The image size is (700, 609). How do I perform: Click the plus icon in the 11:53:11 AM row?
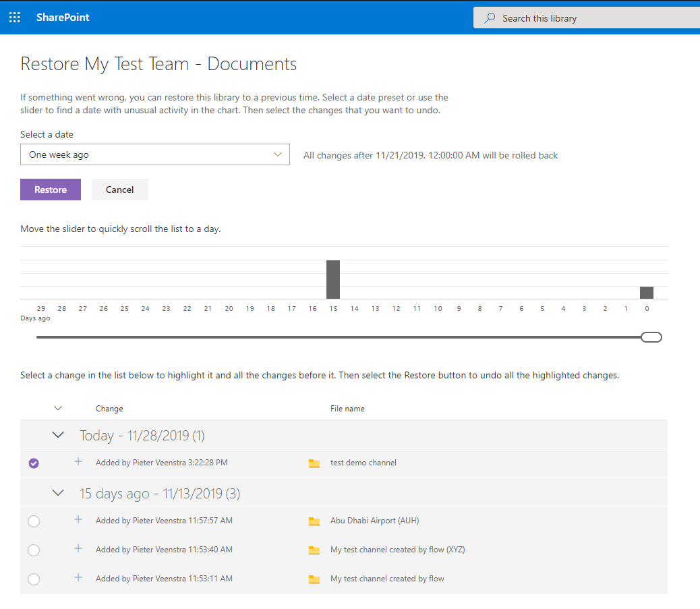[x=78, y=577]
